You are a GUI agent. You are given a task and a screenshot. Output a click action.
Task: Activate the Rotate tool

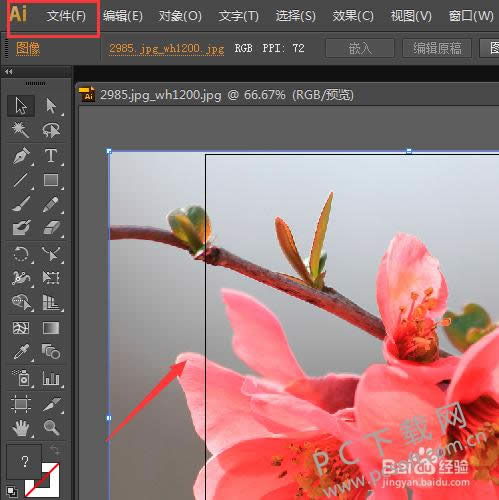(x=21, y=254)
